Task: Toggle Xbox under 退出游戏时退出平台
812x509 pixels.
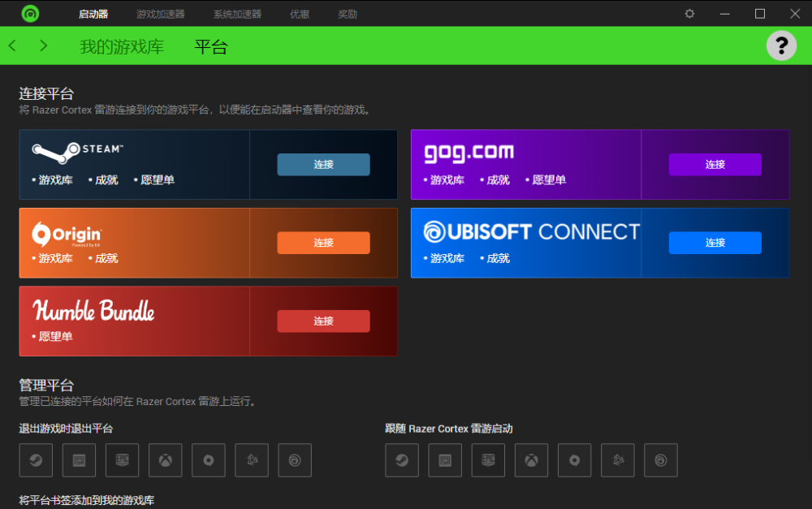Action: point(165,459)
